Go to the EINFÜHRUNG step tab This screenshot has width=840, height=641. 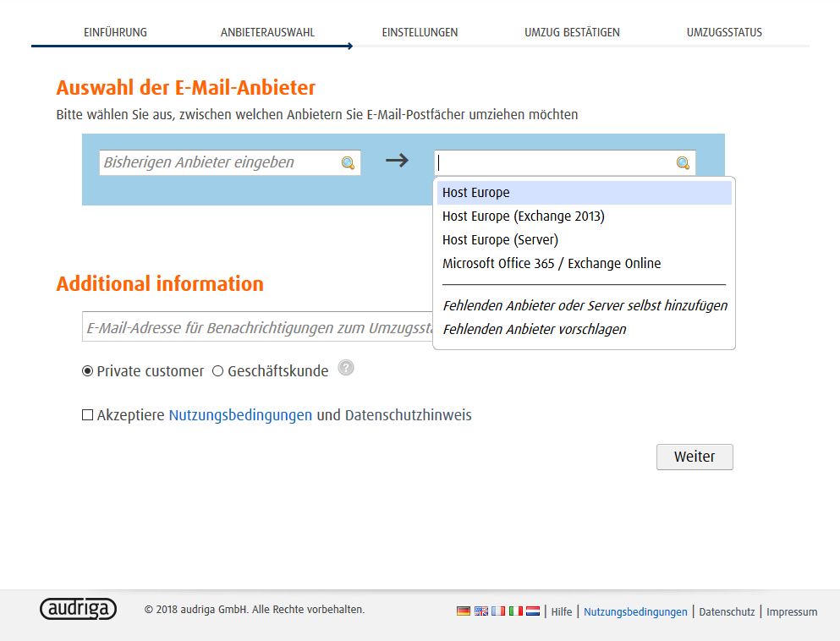115,32
